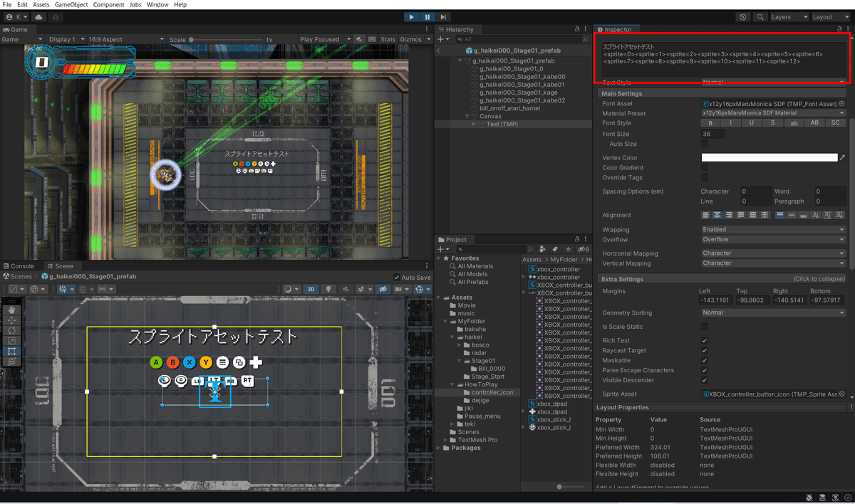
Task: Select the Rotate tool in Scene overlay
Action: coord(11,330)
